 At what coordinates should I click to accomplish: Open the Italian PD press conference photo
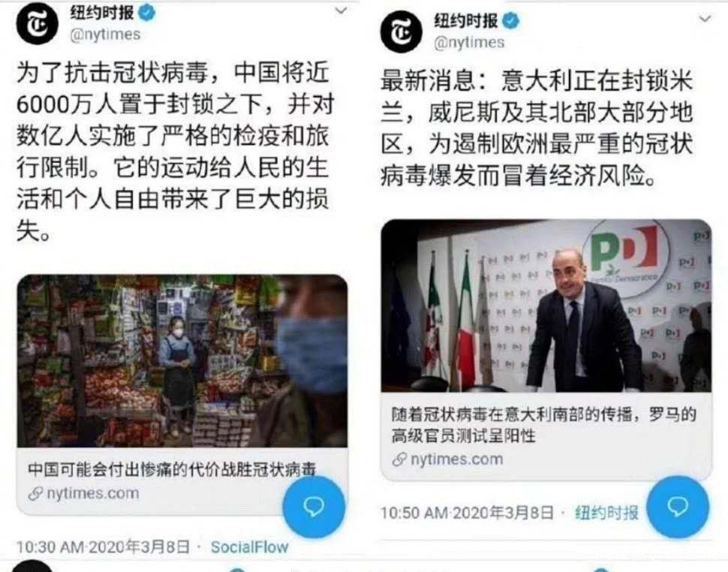point(546,306)
